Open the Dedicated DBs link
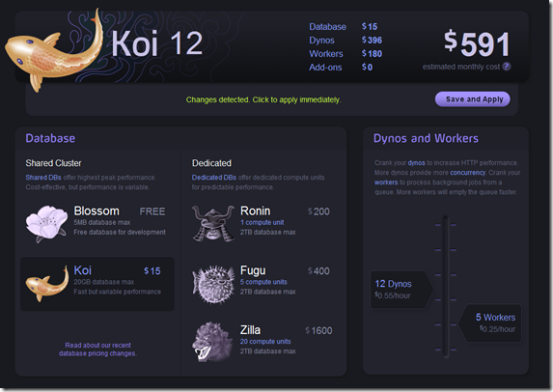 pos(214,178)
